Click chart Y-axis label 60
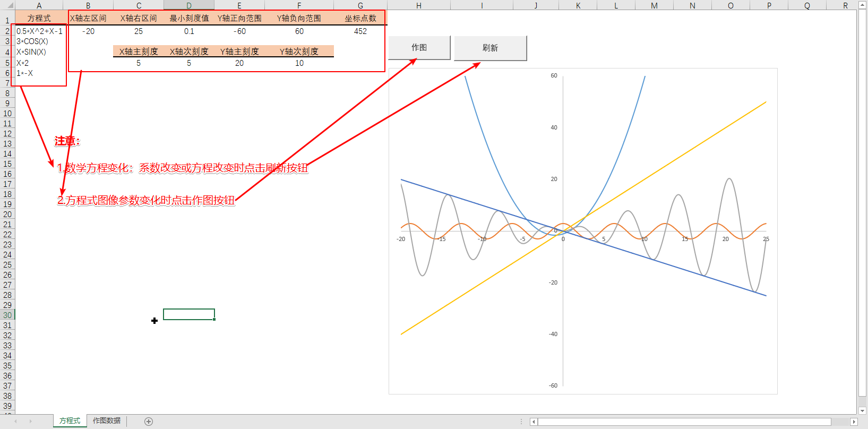 (x=554, y=75)
